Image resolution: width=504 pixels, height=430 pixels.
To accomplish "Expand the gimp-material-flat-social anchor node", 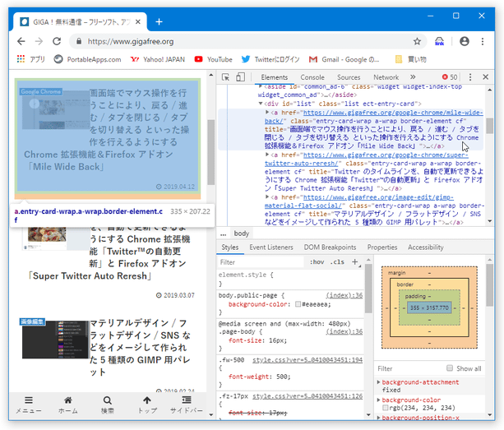I will point(267,197).
